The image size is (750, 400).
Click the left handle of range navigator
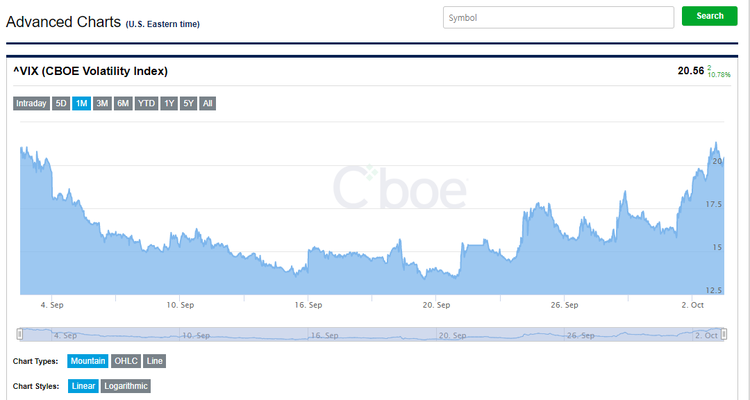click(20, 334)
